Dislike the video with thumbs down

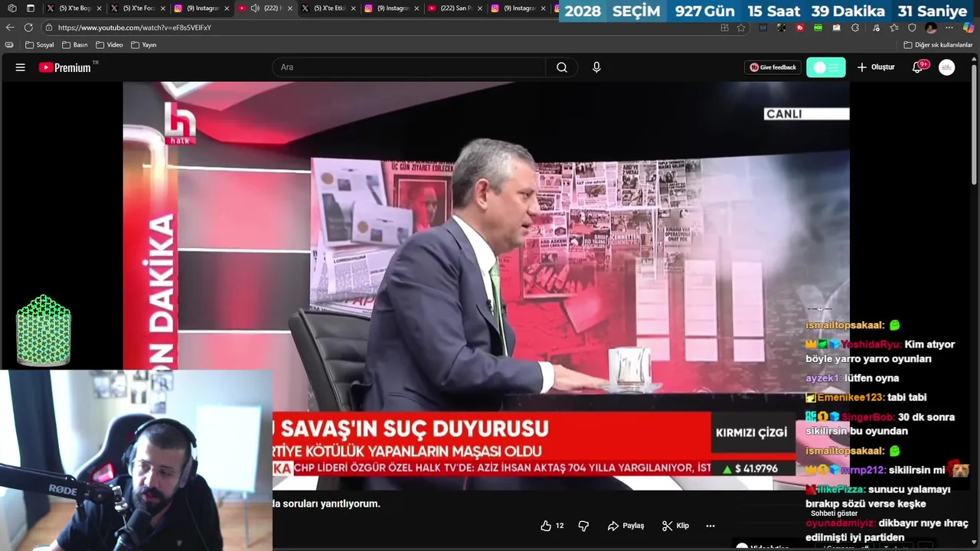point(583,526)
